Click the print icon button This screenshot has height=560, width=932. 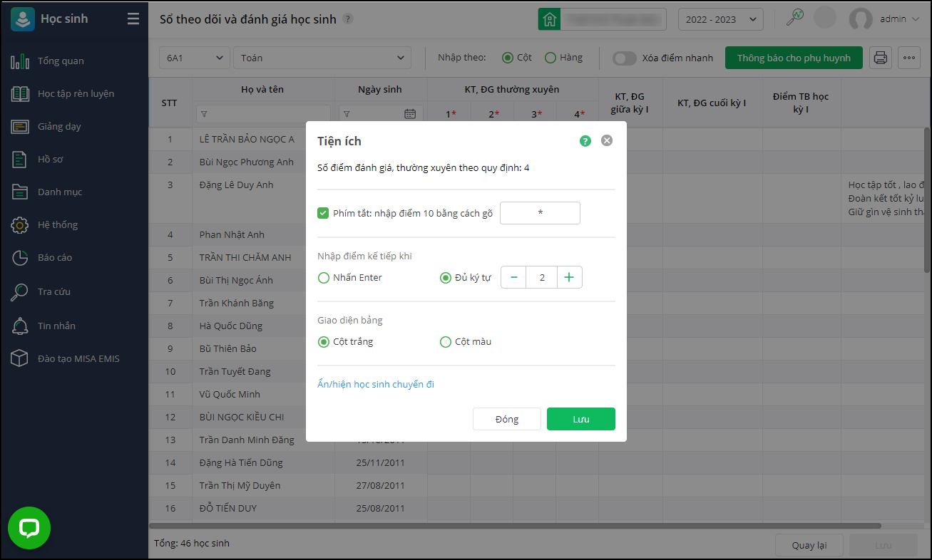(x=881, y=58)
